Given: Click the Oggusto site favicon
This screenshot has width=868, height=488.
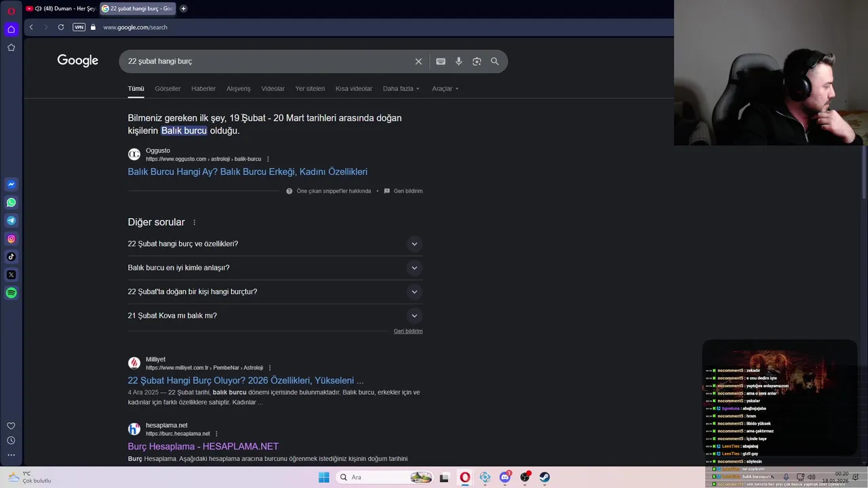Looking at the screenshot, I should click(134, 155).
